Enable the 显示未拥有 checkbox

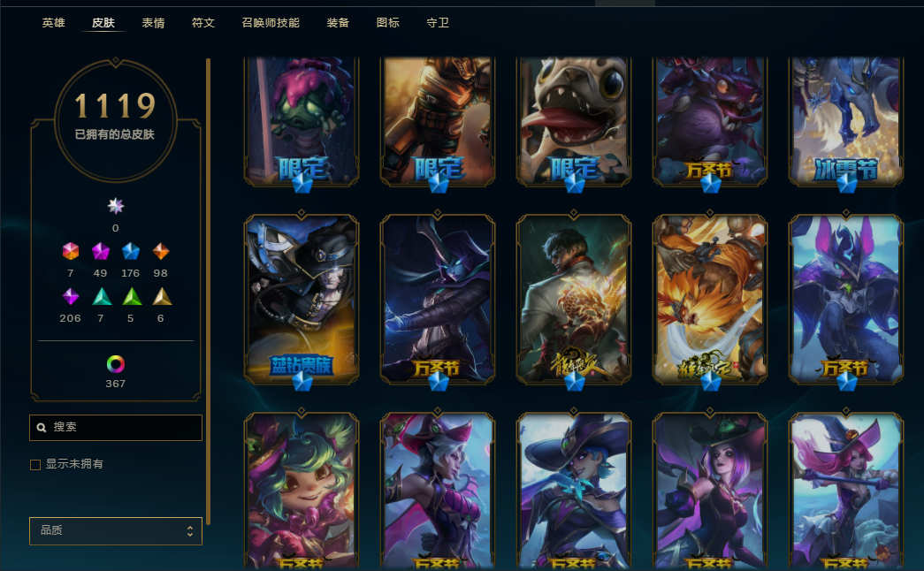point(35,465)
